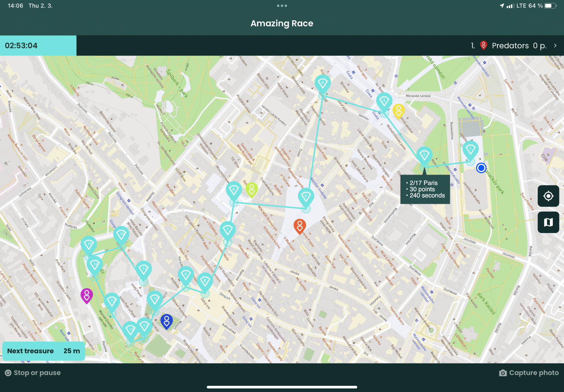Toggle location tracking with the crosshair button
This screenshot has width=564, height=392.
coord(548,196)
